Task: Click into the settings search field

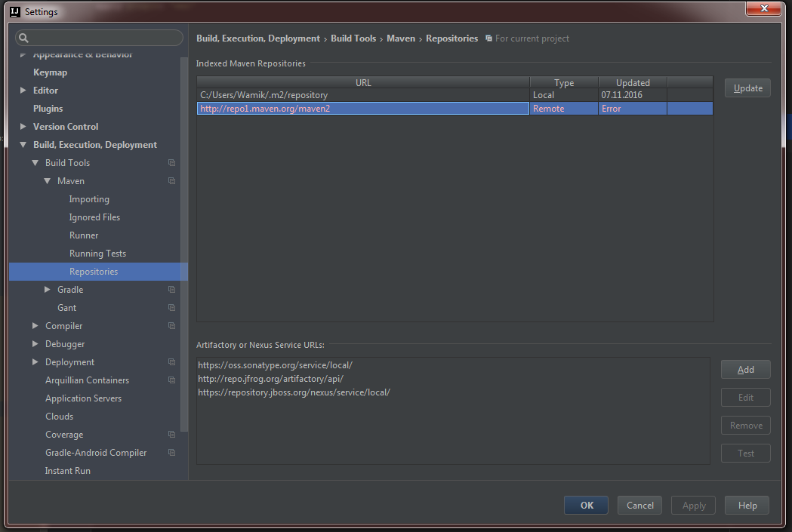Action: [x=100, y=38]
